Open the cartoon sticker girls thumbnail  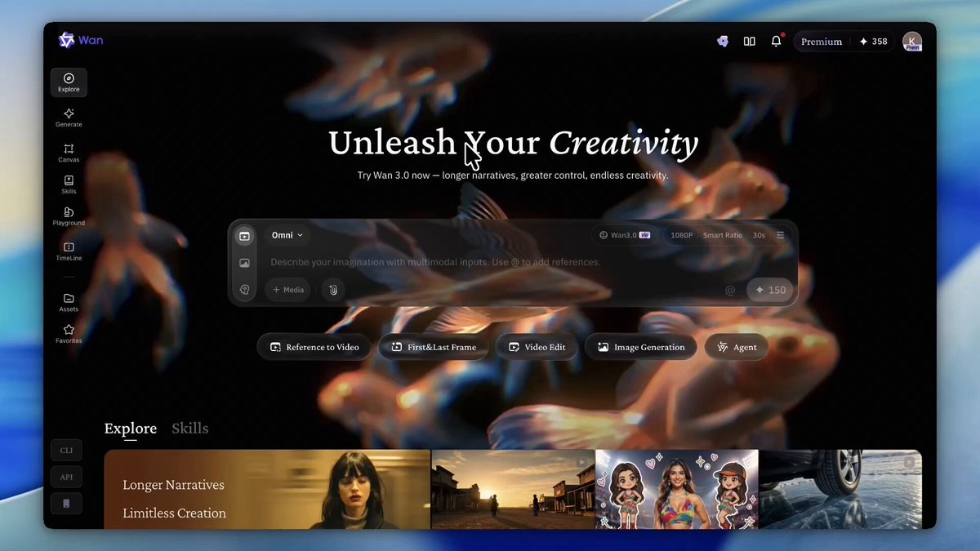[677, 489]
